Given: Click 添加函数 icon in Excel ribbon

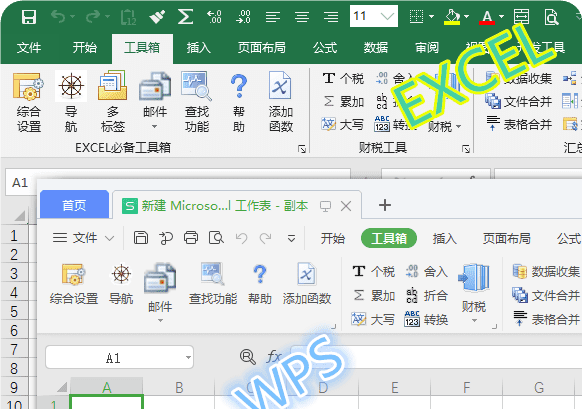Looking at the screenshot, I should tap(280, 86).
